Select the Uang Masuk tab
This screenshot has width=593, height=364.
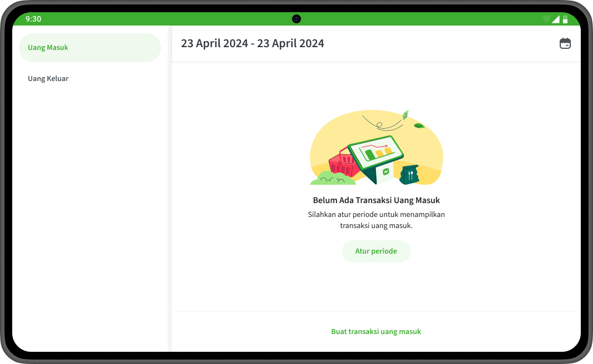tap(90, 48)
